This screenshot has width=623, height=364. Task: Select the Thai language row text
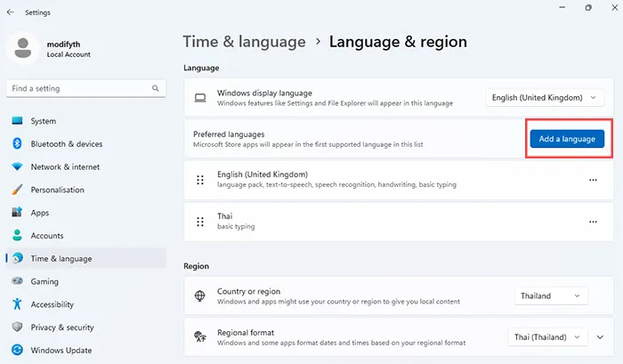224,216
